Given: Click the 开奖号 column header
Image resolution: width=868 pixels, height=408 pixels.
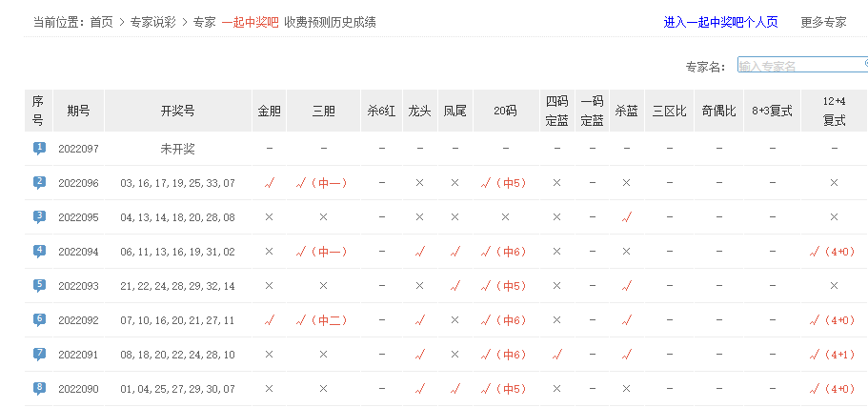Looking at the screenshot, I should 177,111.
